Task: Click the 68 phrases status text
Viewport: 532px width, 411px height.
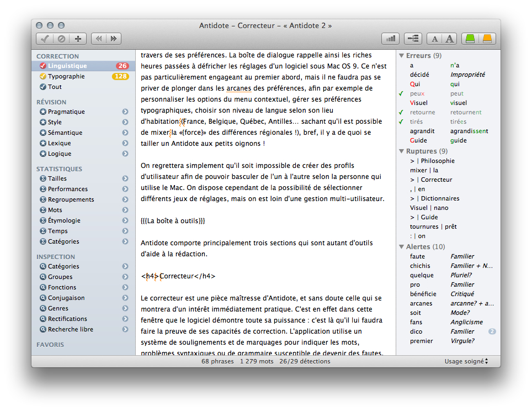Action: [x=217, y=361]
